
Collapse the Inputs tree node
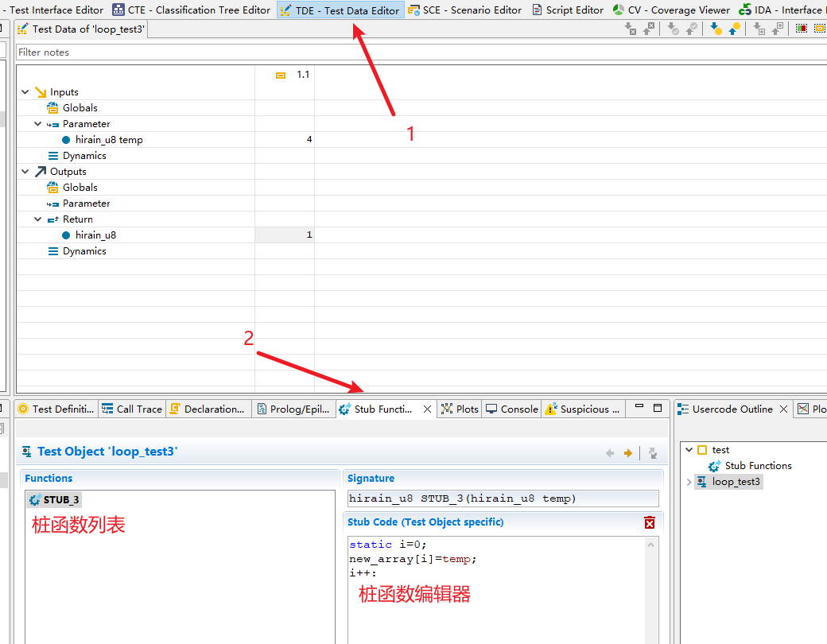pyautogui.click(x=25, y=91)
